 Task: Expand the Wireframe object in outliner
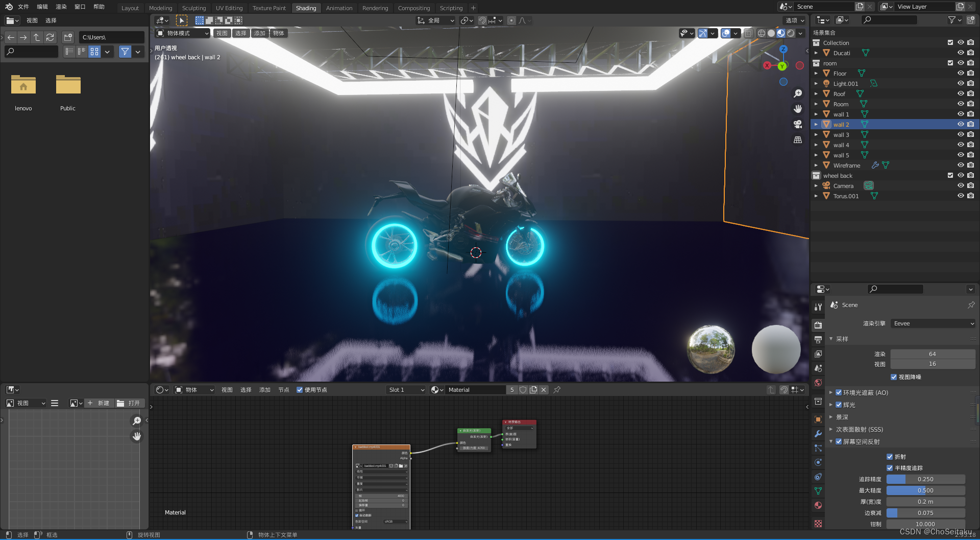pyautogui.click(x=816, y=165)
